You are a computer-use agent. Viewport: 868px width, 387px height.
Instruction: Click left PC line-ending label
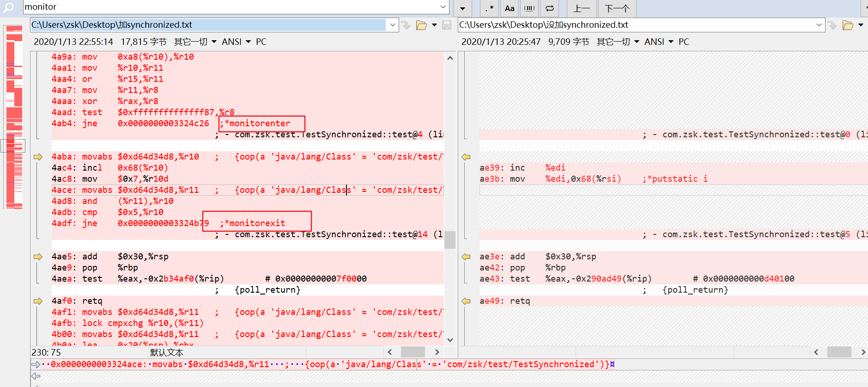pos(261,42)
